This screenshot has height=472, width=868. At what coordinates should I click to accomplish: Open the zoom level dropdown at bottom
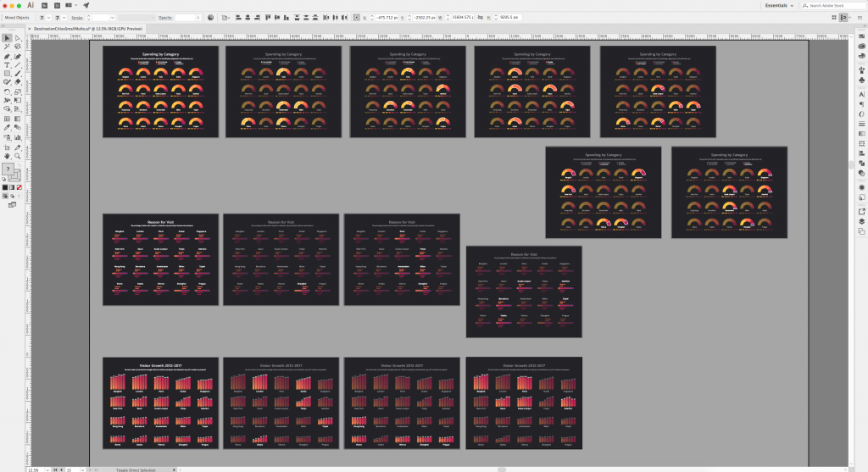47,469
